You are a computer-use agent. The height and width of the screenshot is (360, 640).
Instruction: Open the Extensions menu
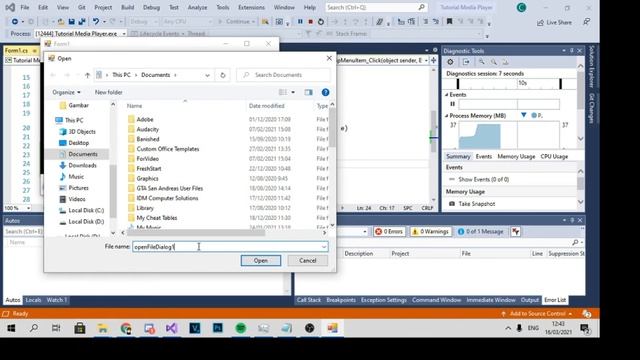click(251, 7)
